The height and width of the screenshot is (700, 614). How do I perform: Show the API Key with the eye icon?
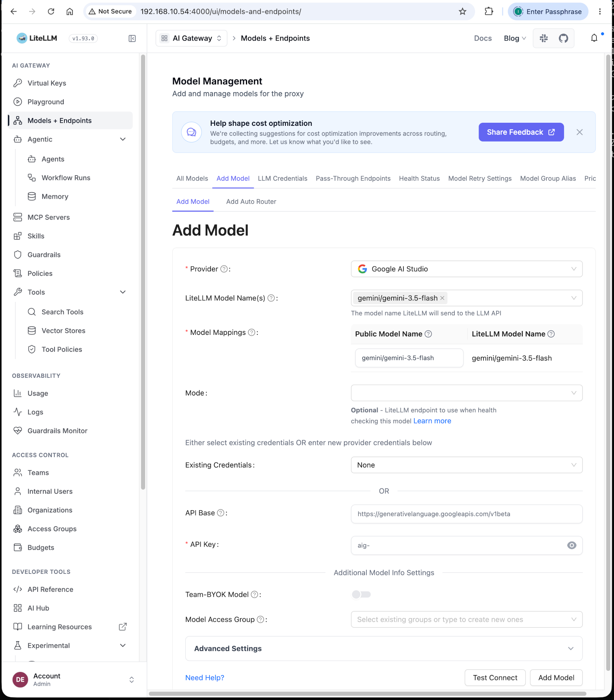point(572,545)
